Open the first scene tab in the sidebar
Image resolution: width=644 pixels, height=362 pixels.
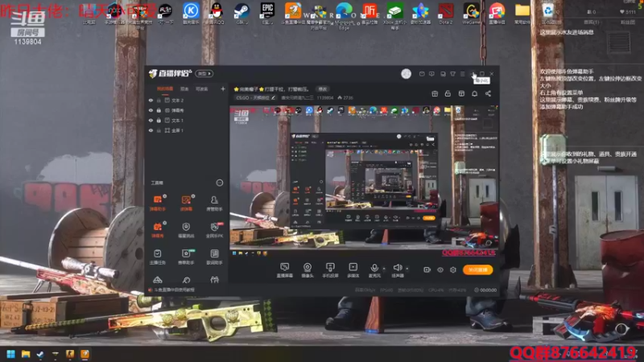point(165,88)
